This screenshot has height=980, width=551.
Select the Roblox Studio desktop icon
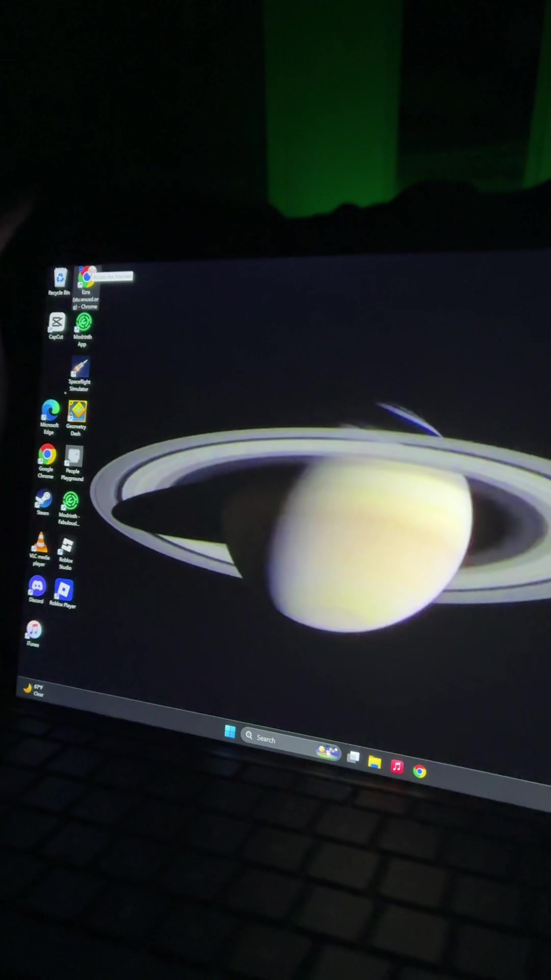66,553
